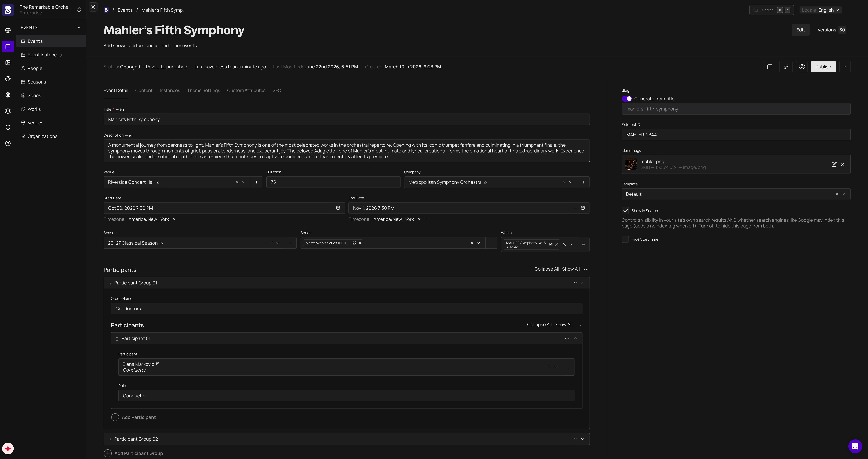This screenshot has width=868, height=459.
Task: Open the Company dropdown chevron
Action: (x=571, y=182)
